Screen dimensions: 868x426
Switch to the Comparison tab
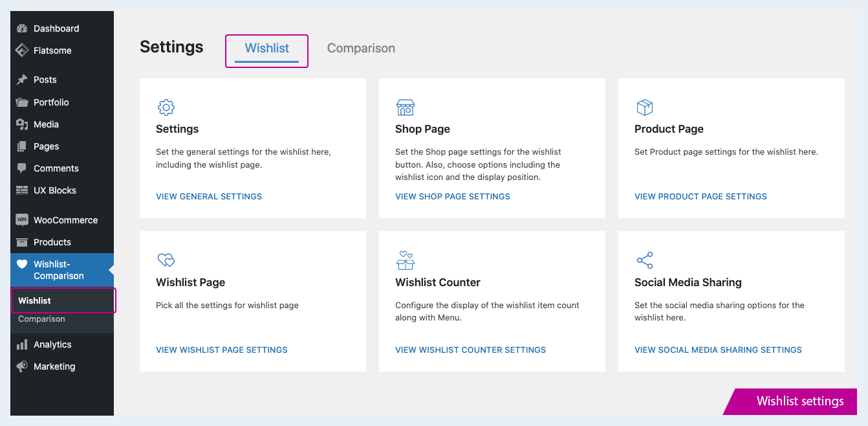point(361,49)
